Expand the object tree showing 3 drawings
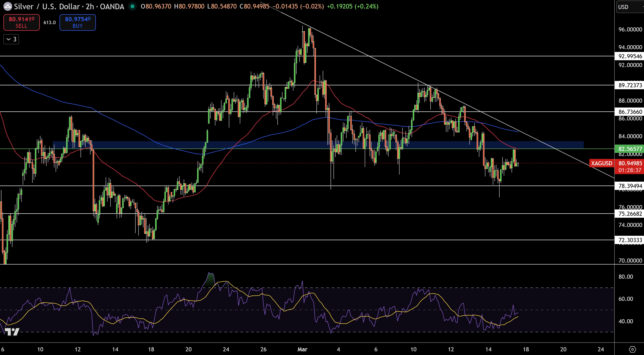Image resolution: width=644 pixels, height=355 pixels. coord(11,39)
